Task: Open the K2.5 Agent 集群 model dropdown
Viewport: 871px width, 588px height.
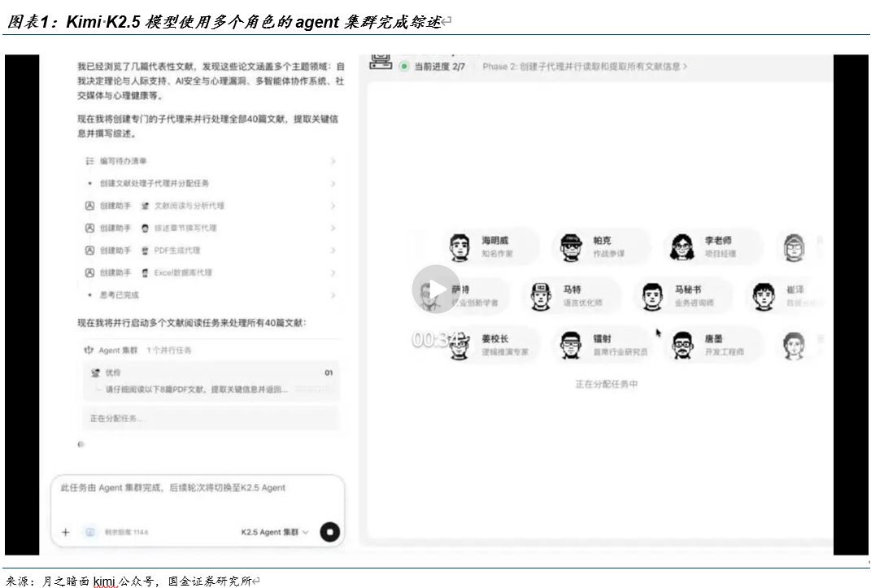Action: pyautogui.click(x=275, y=532)
